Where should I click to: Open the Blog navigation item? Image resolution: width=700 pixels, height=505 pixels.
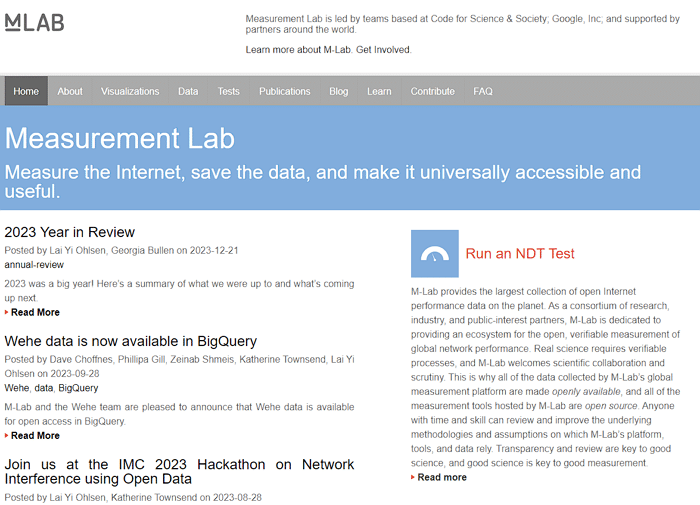[x=338, y=91]
